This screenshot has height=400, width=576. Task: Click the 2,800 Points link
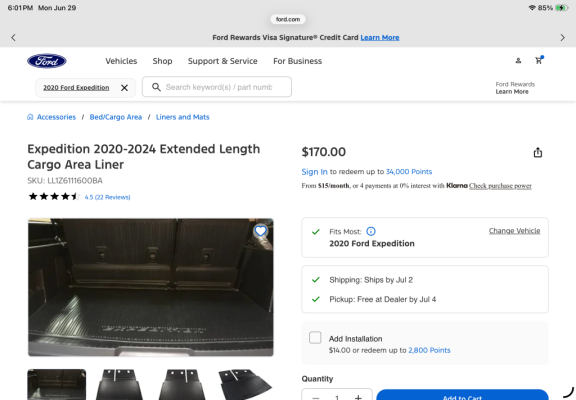coord(429,350)
